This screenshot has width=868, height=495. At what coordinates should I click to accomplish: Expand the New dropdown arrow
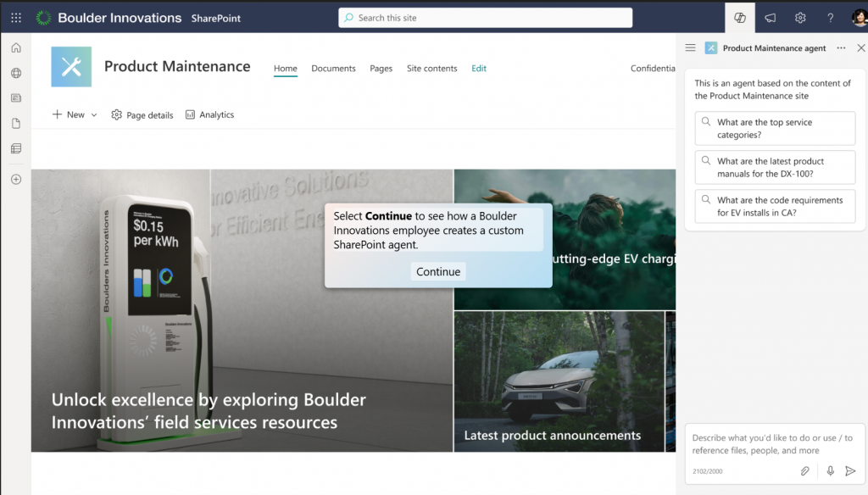(94, 115)
